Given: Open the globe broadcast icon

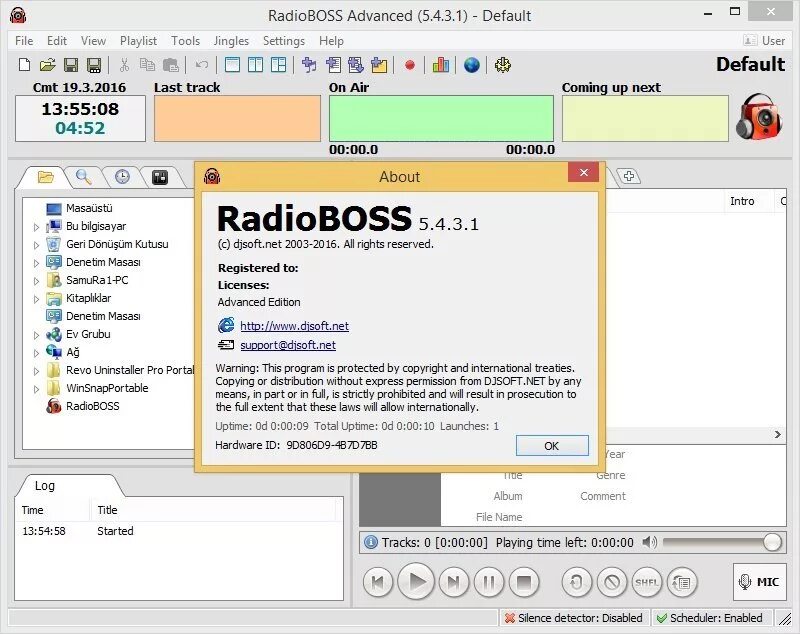Looking at the screenshot, I should pos(471,65).
